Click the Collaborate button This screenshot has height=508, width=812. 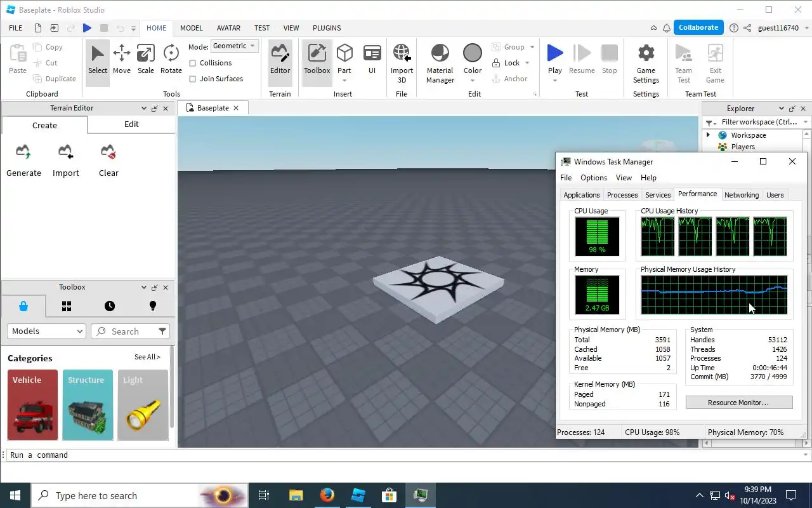tap(698, 27)
